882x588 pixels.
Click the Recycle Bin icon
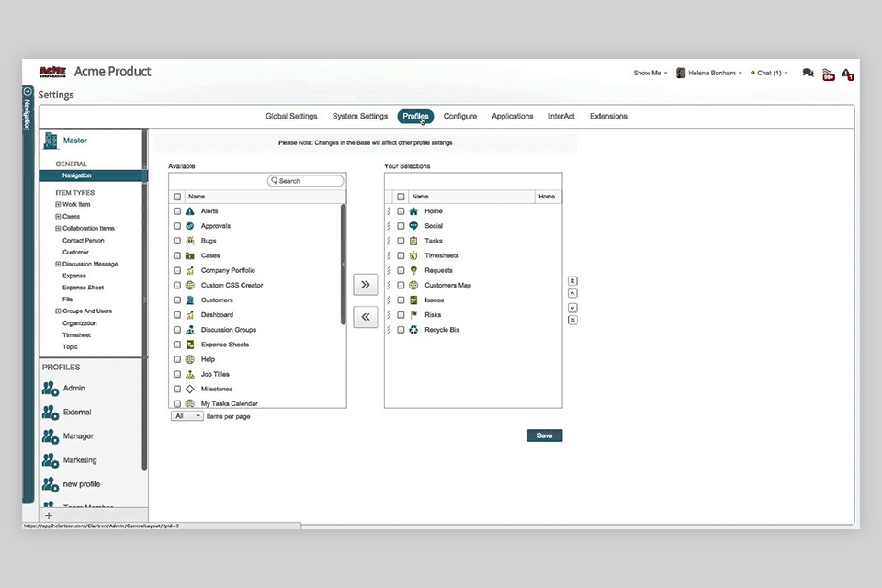(x=413, y=330)
